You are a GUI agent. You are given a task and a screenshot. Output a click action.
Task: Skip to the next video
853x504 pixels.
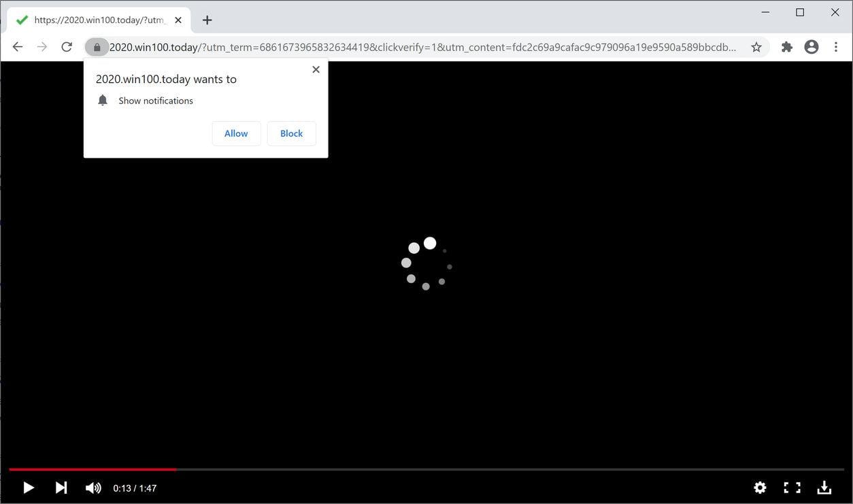click(61, 488)
